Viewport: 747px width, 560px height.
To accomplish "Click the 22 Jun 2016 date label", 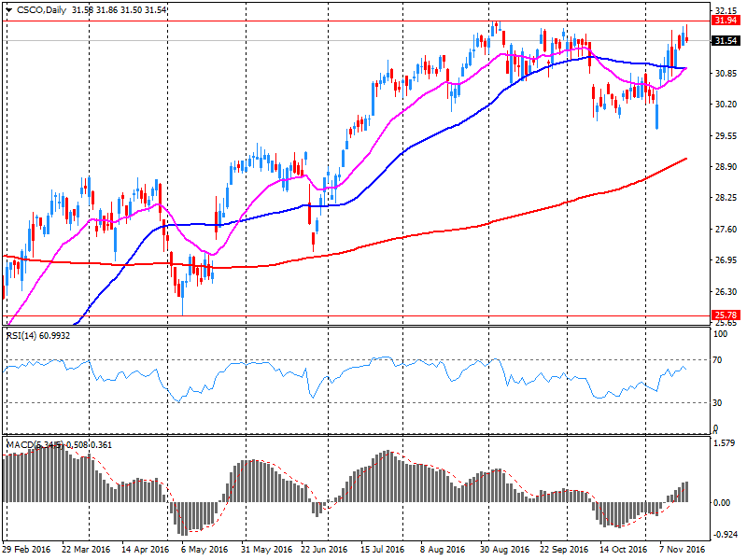I will coord(324,549).
